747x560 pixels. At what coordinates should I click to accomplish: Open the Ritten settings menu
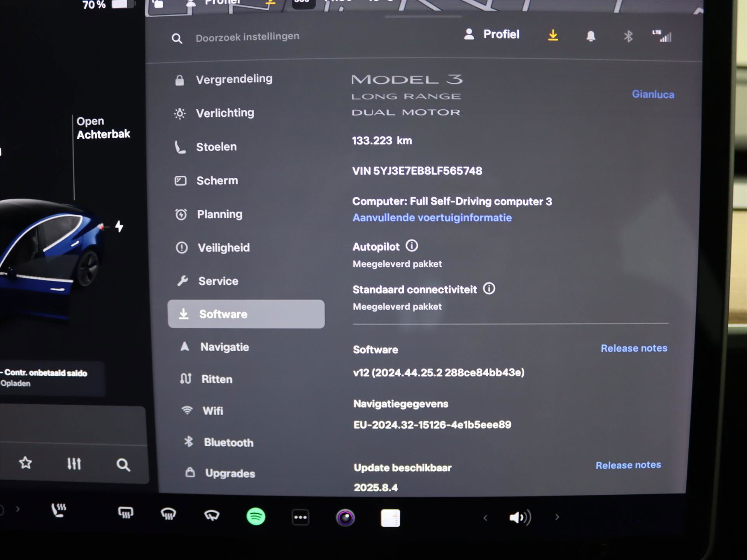(206, 379)
